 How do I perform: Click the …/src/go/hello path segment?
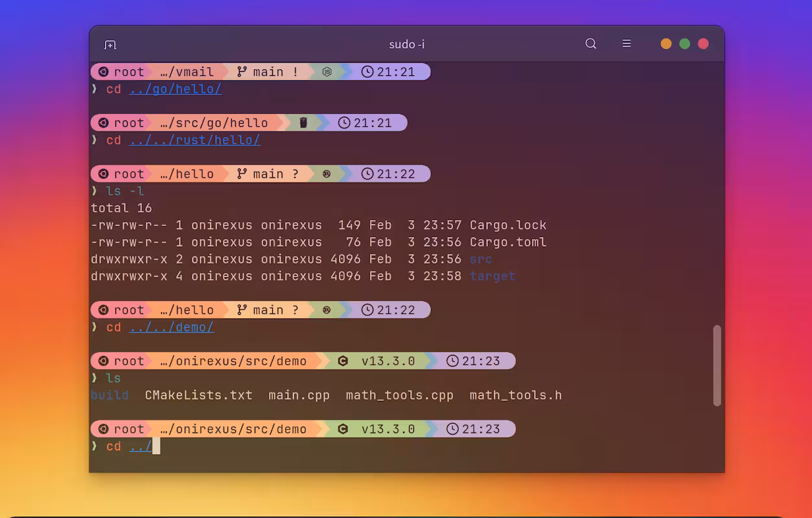(x=214, y=123)
